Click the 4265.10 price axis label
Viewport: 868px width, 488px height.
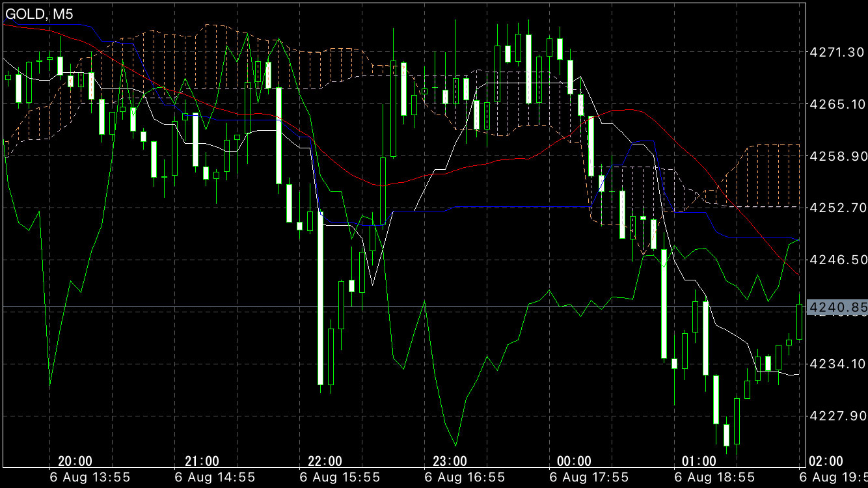[837, 104]
